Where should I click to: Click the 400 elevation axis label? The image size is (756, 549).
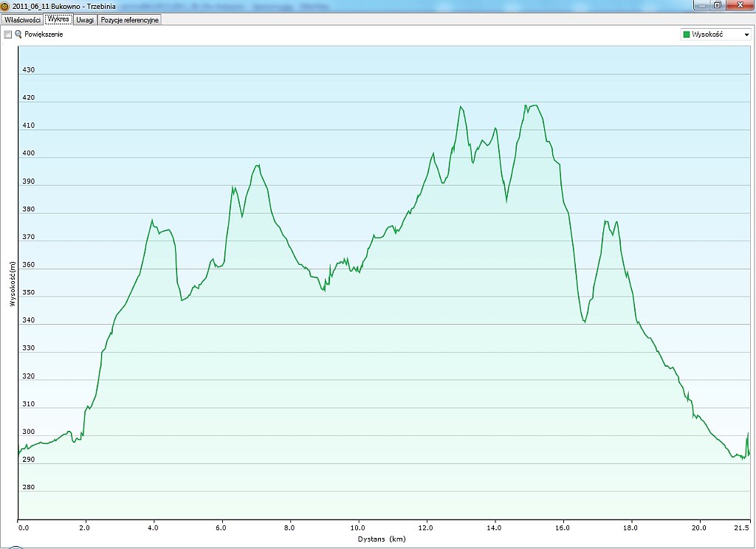29,154
